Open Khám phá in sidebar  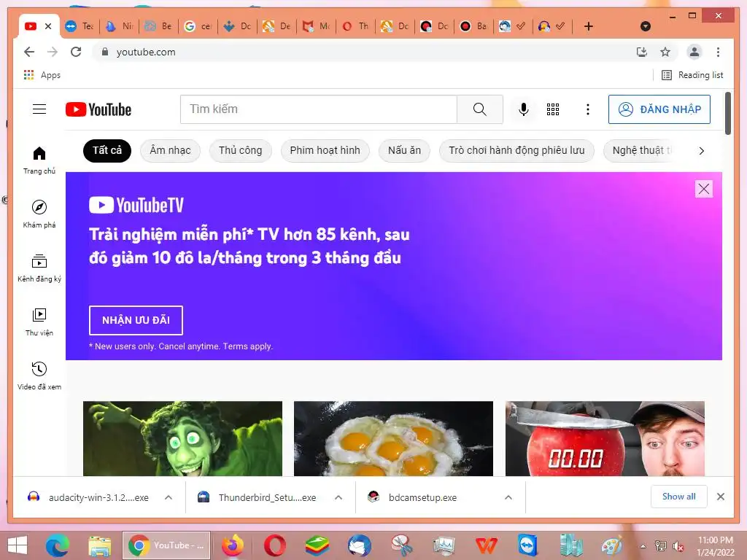[x=39, y=214]
